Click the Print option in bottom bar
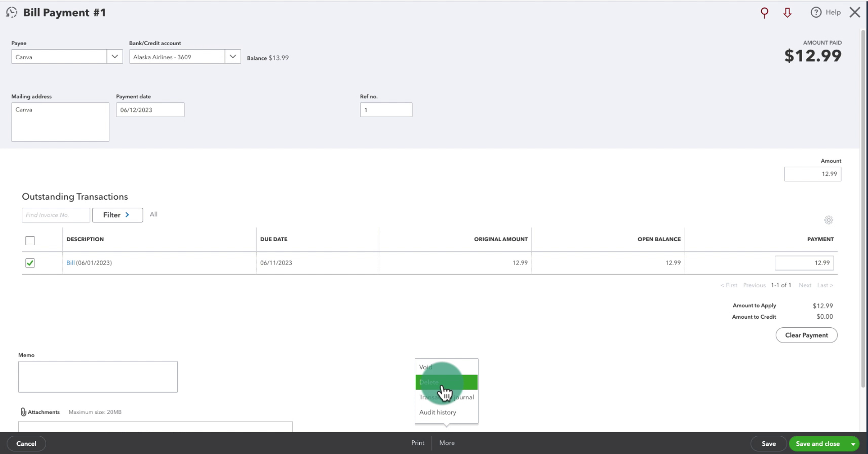This screenshot has width=868, height=454. click(x=418, y=443)
